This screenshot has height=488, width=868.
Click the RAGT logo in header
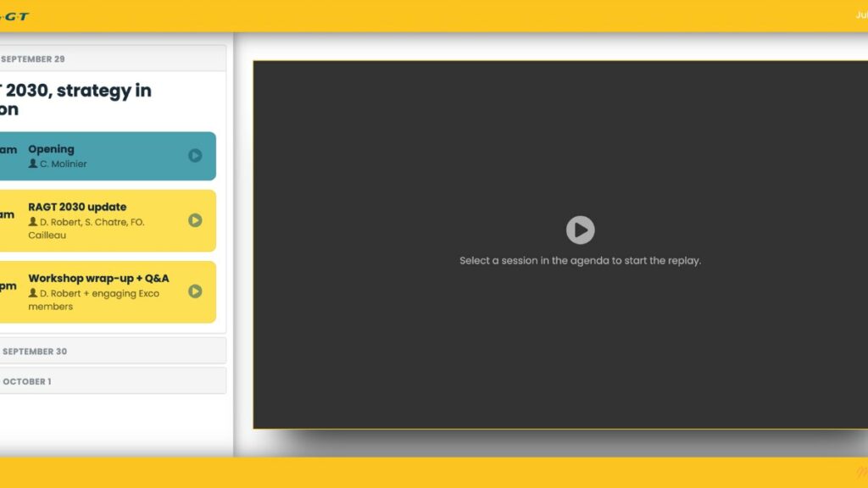(14, 16)
